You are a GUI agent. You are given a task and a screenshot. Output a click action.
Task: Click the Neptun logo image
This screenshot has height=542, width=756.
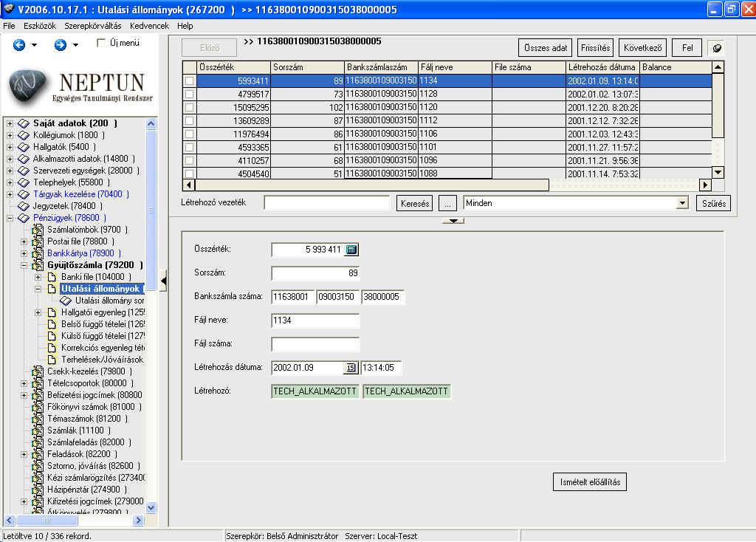(x=81, y=87)
